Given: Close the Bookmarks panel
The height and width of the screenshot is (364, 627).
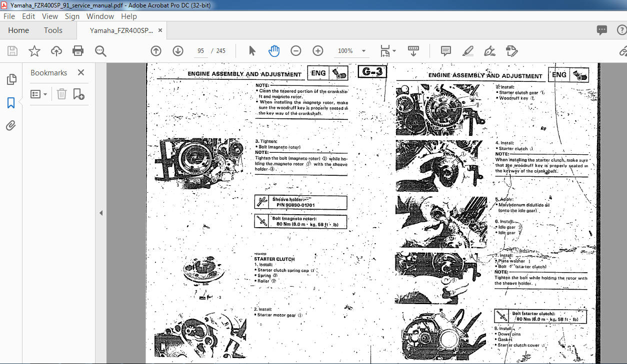Looking at the screenshot, I should [81, 72].
